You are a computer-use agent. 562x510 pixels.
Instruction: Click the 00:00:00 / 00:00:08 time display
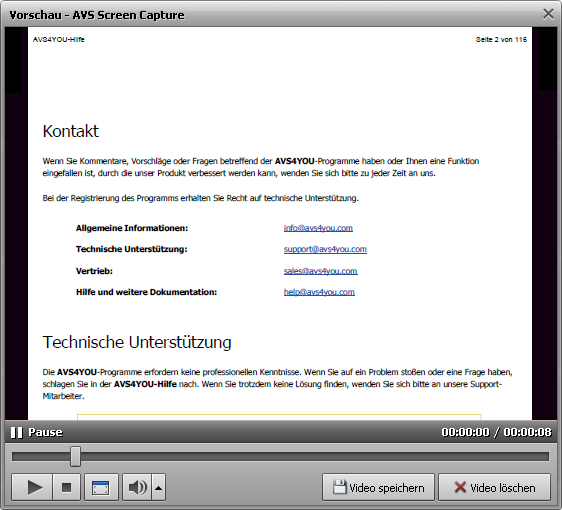coord(496,432)
